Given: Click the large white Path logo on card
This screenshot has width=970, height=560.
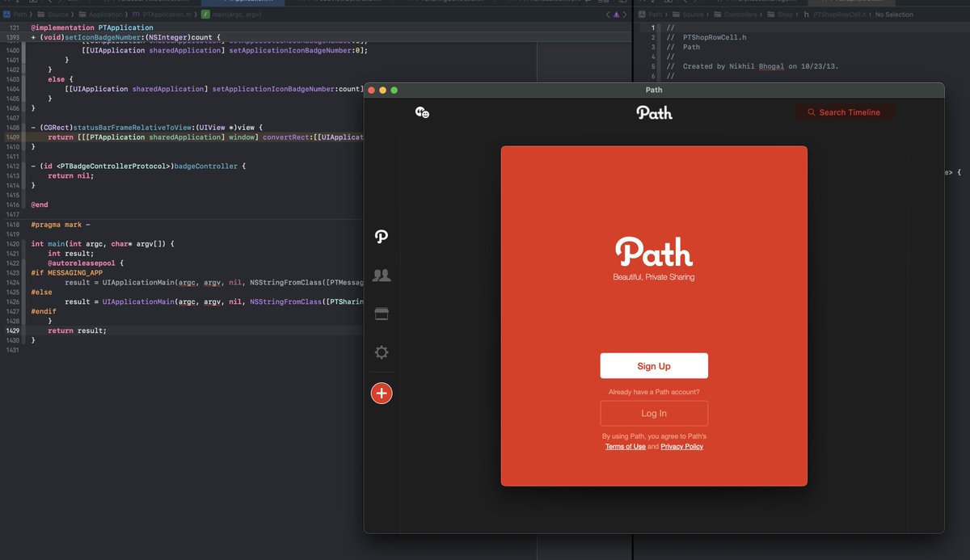Looking at the screenshot, I should coord(654,251).
